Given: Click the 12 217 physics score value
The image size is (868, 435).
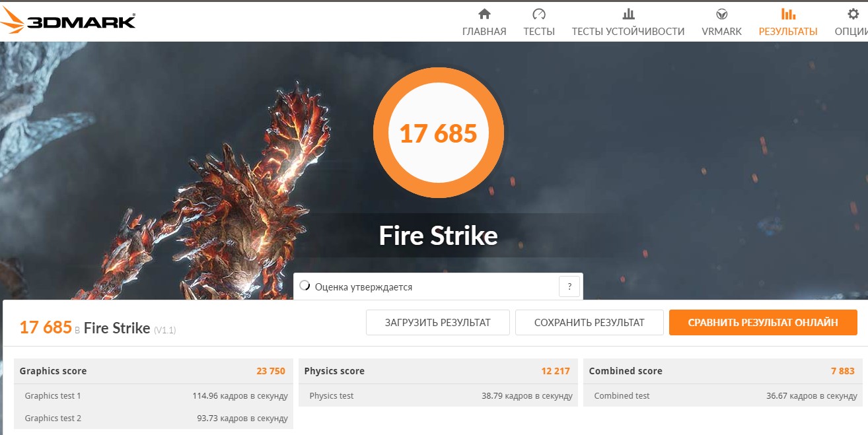Looking at the screenshot, I should point(556,371).
